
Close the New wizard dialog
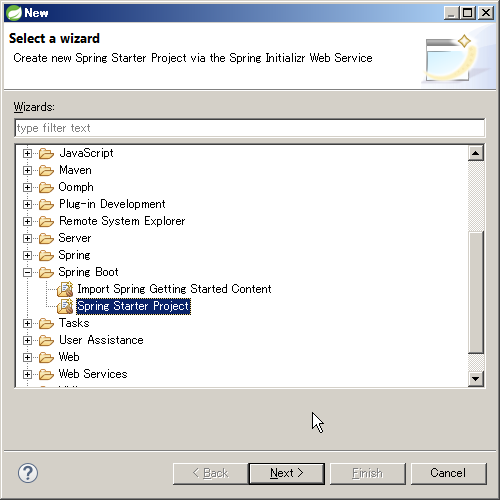(x=486, y=13)
